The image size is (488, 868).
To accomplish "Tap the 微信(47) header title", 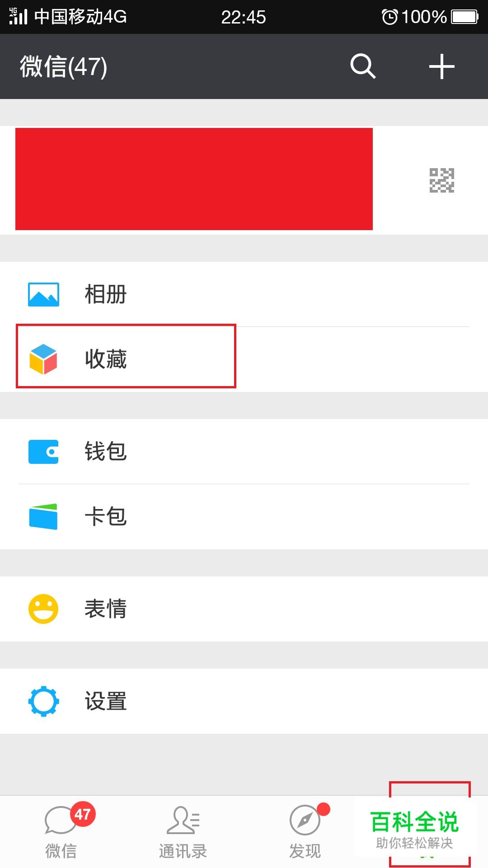I will (x=64, y=66).
